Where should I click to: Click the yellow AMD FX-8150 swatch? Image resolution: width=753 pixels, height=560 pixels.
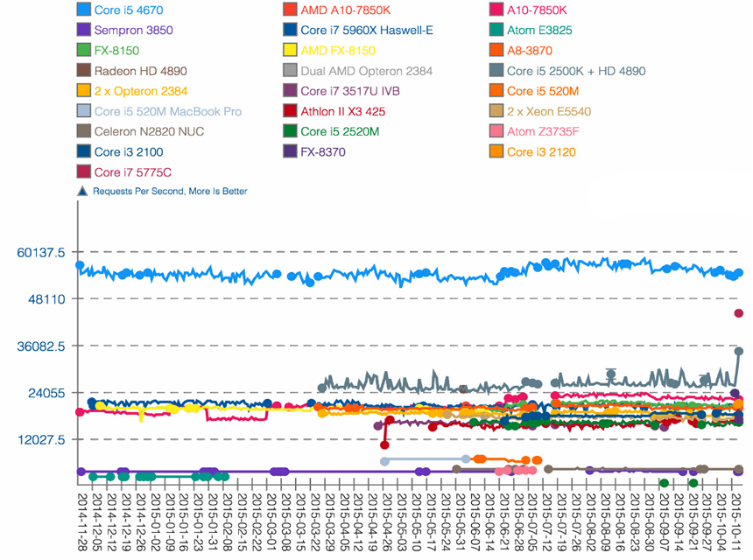tap(290, 51)
